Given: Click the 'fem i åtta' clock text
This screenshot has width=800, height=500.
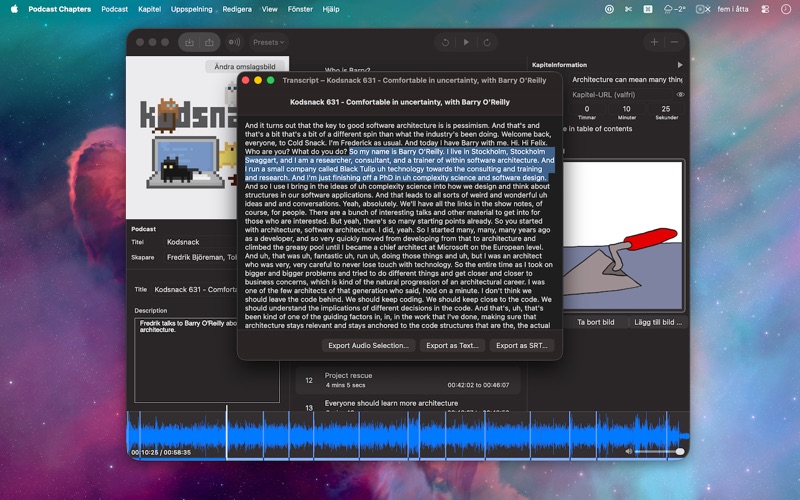Looking at the screenshot, I should [733, 9].
